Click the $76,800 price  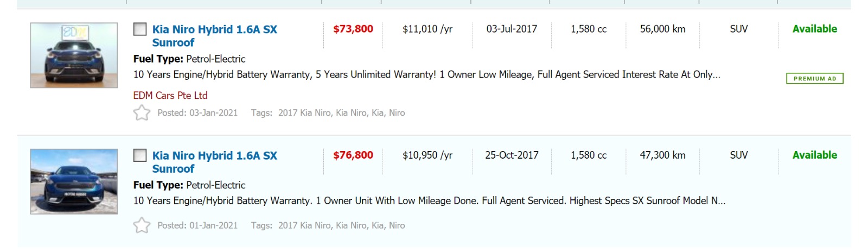pyautogui.click(x=353, y=155)
